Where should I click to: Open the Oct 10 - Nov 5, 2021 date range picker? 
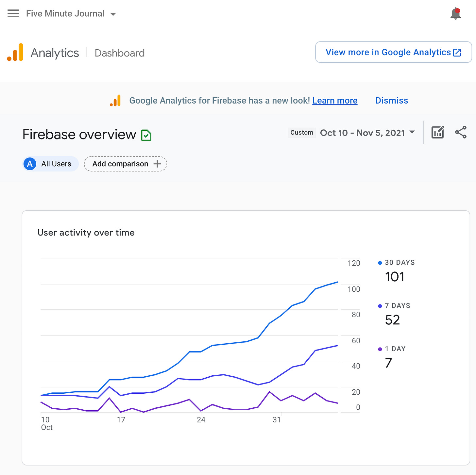(368, 133)
